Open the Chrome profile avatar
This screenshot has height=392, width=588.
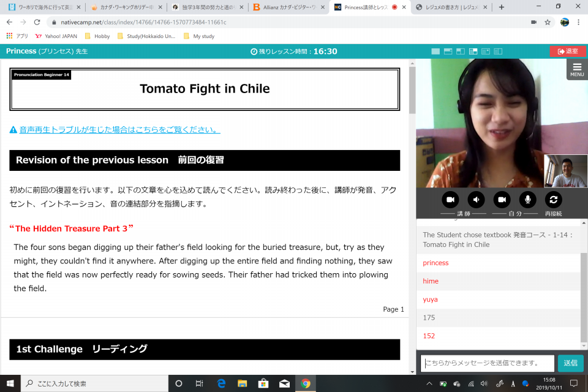click(564, 22)
